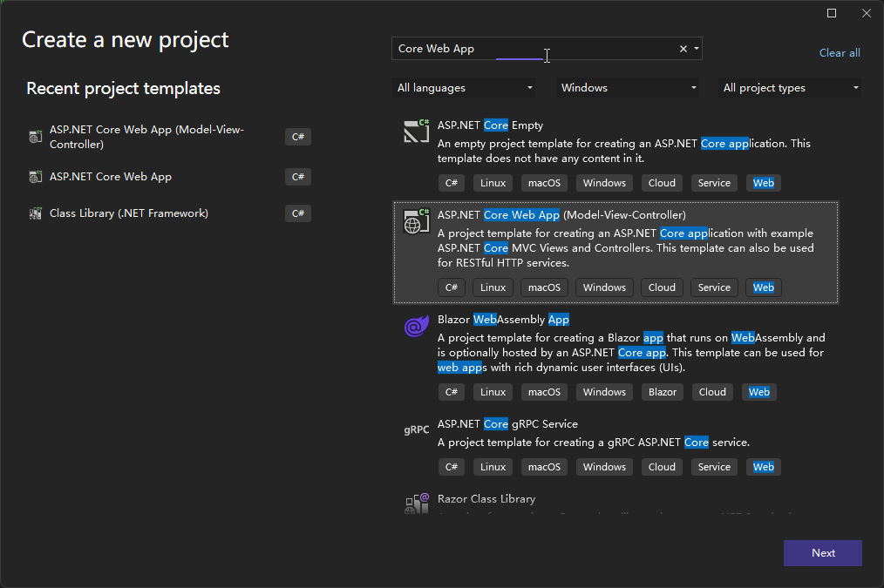
Task: Click Cloud tag under ASP.NET Core Empty
Action: pos(662,183)
